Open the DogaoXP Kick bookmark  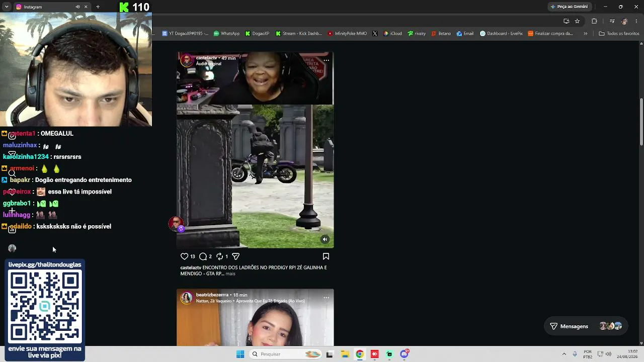[257, 34]
